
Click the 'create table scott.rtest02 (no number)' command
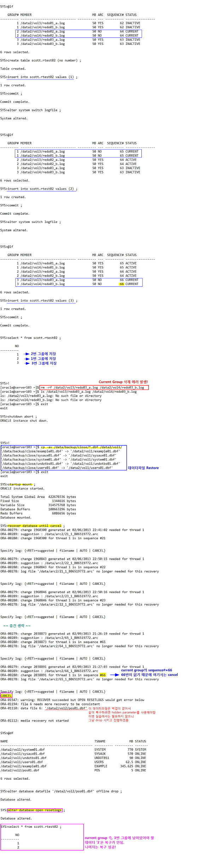(x=44, y=60)
